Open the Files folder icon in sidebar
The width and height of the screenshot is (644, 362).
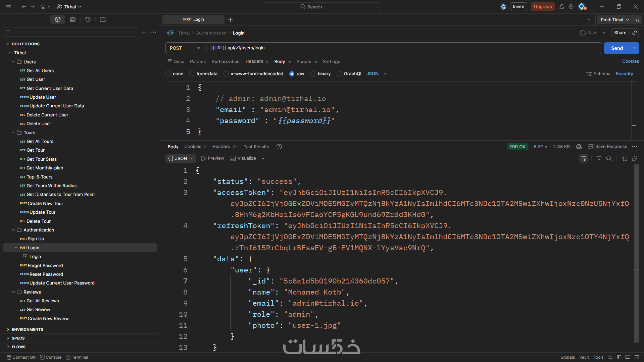tap(103, 19)
